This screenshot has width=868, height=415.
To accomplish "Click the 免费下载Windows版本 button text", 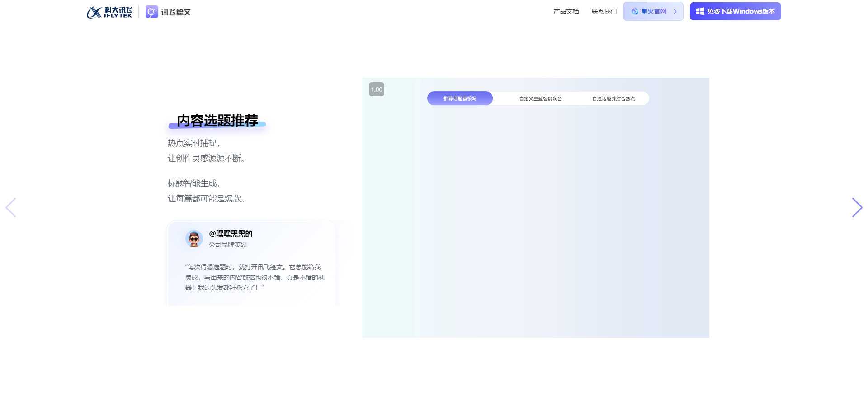I will [x=741, y=11].
